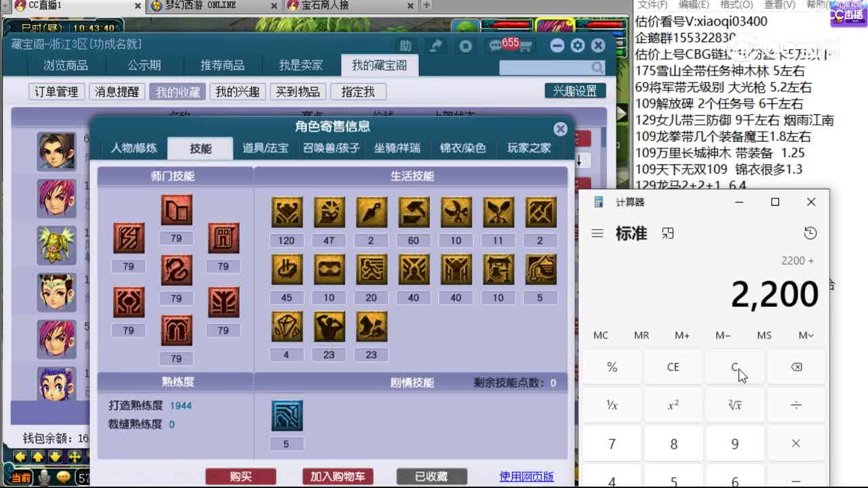The height and width of the screenshot is (488, 868).
Task: Open the 使用网页版 link
Action: (526, 476)
